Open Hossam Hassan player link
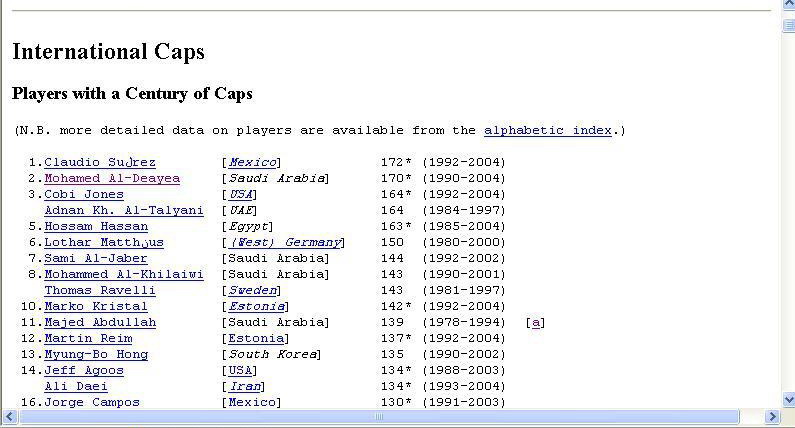 click(96, 226)
